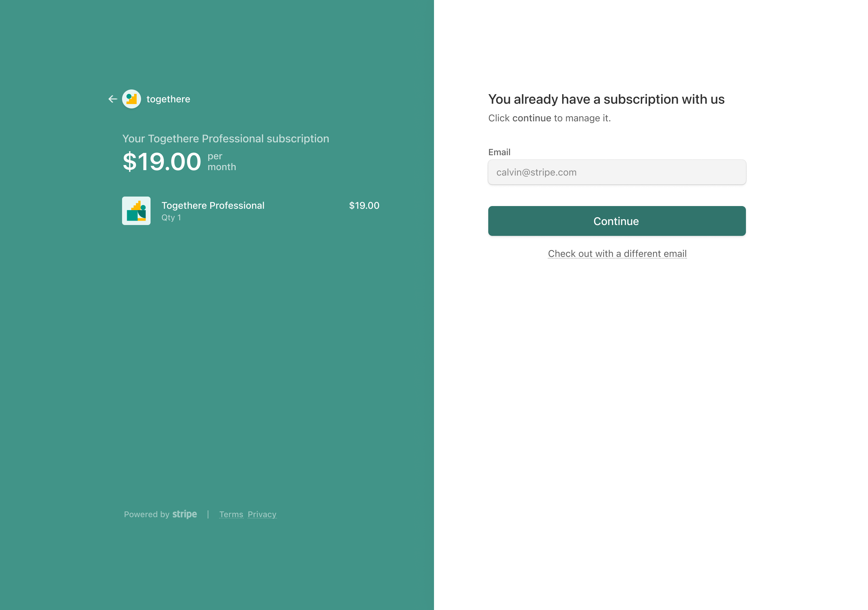The height and width of the screenshot is (610, 868).
Task: Click the Powered by text
Action: pos(147,514)
